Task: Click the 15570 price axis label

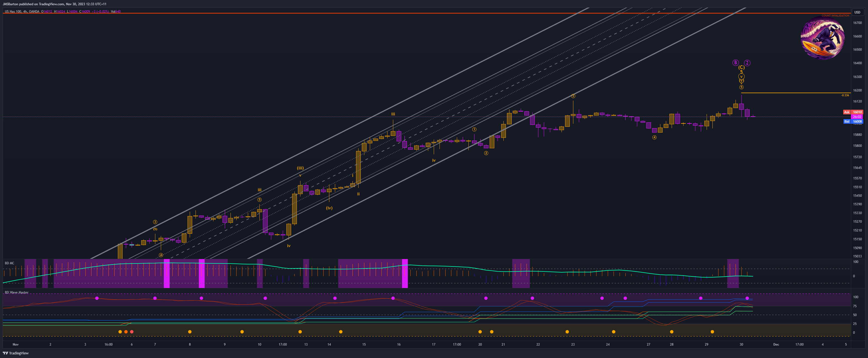Action: (857, 178)
